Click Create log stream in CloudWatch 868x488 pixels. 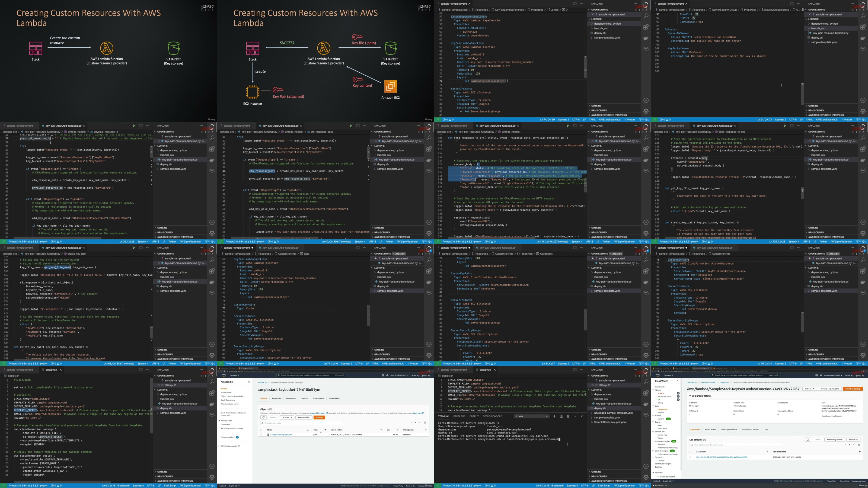[x=834, y=439]
